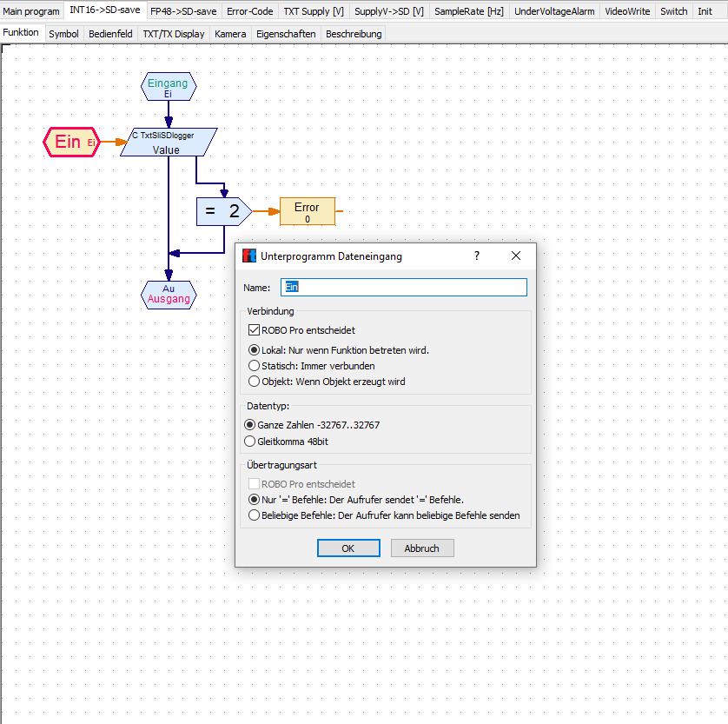Toggle 'ROBO Pro entscheidet' under Verbindung
This screenshot has height=724, width=728.
(301, 330)
